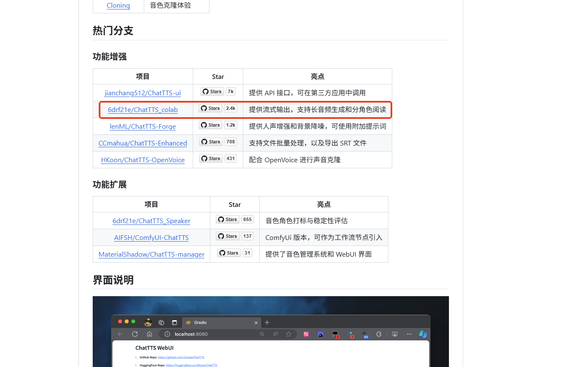The width and height of the screenshot is (588, 367).
Task: Open the Cloning link in the top table
Action: pyautogui.click(x=118, y=6)
